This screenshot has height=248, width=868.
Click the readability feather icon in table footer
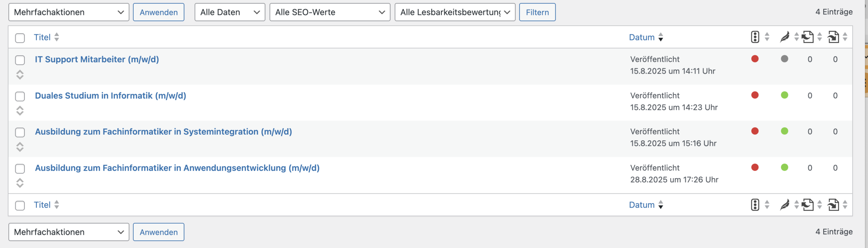click(784, 205)
